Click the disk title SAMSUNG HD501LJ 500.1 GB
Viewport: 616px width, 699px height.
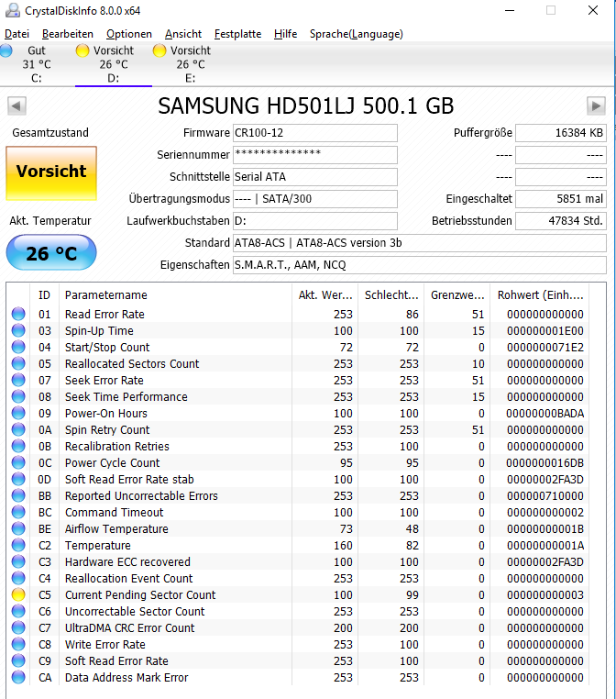[305, 106]
